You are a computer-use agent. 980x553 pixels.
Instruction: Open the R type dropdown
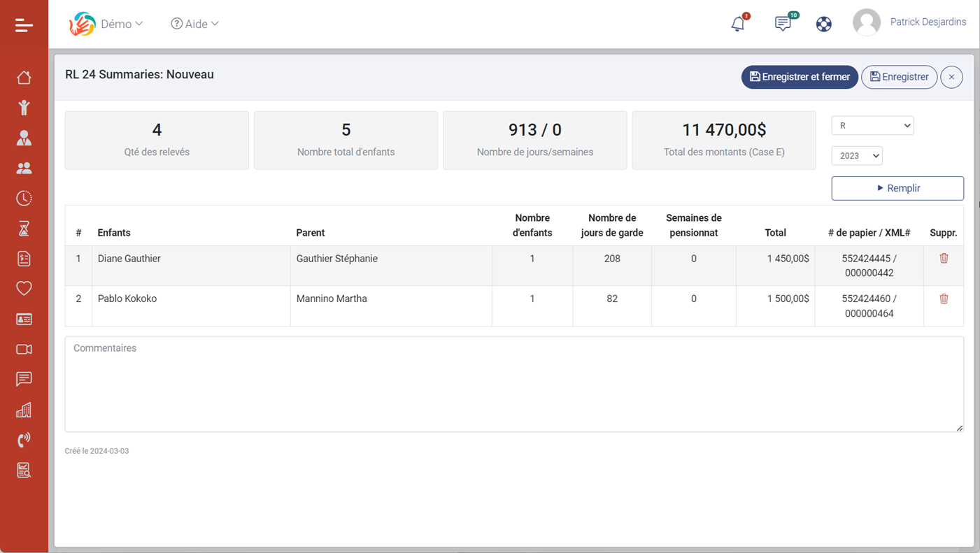(x=872, y=126)
